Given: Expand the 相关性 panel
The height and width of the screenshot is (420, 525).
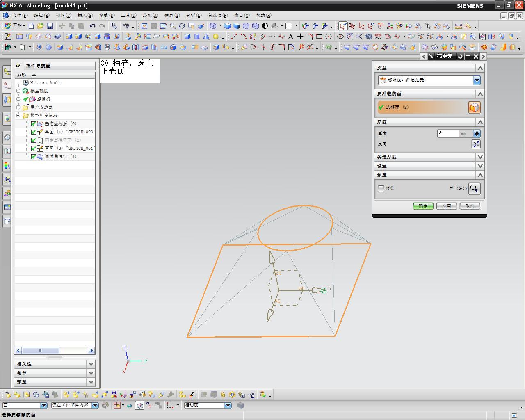Looking at the screenshot, I should (91, 364).
